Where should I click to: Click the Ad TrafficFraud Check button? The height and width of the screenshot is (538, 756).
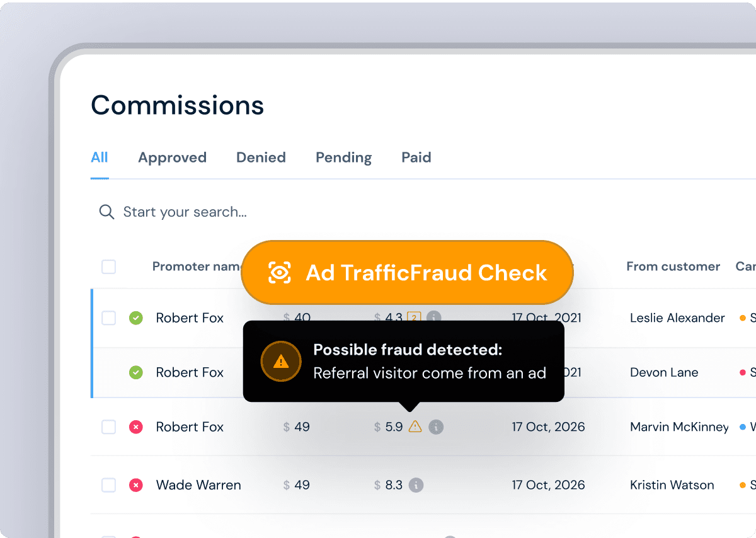pos(407,273)
